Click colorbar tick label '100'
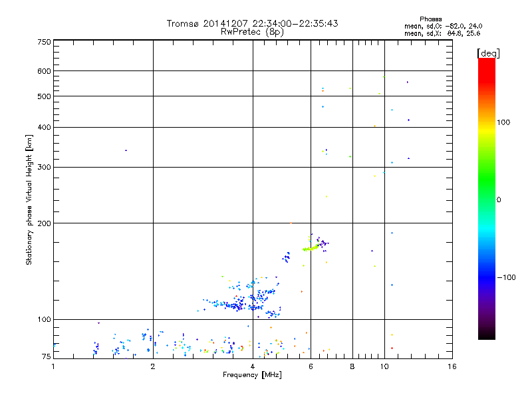Image resolution: width=532 pixels, height=399 pixels. 503,122
